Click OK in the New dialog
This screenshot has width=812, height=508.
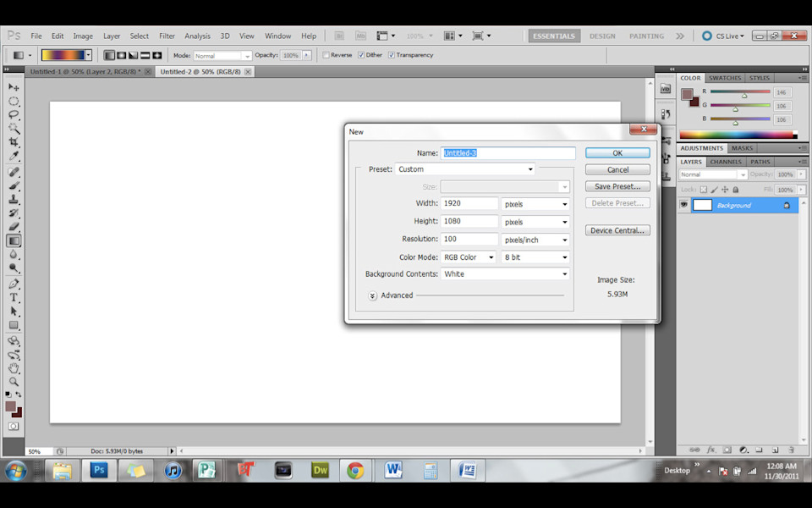pyautogui.click(x=617, y=153)
